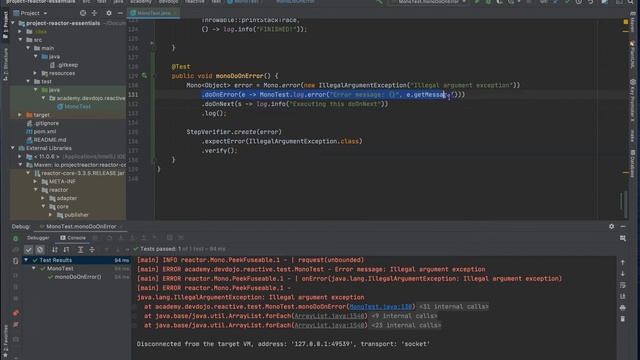Collapse the External Libraries node
The height and width of the screenshot is (360, 640).
13,148
